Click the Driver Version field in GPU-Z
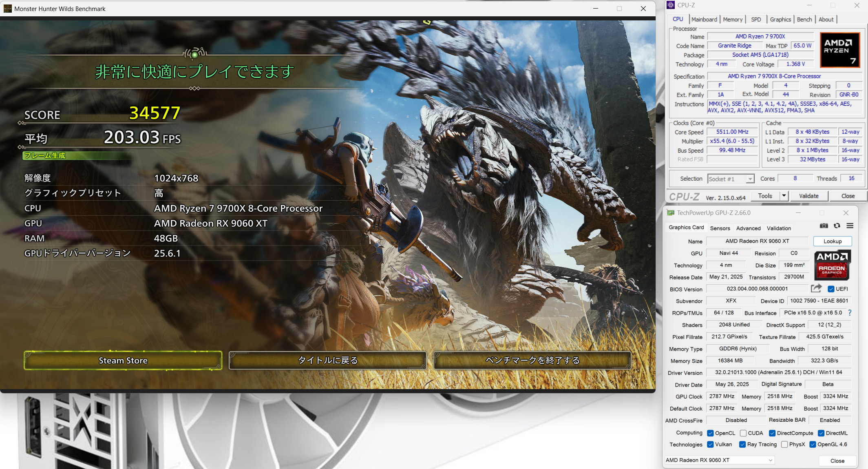This screenshot has height=469, width=868. [778, 372]
